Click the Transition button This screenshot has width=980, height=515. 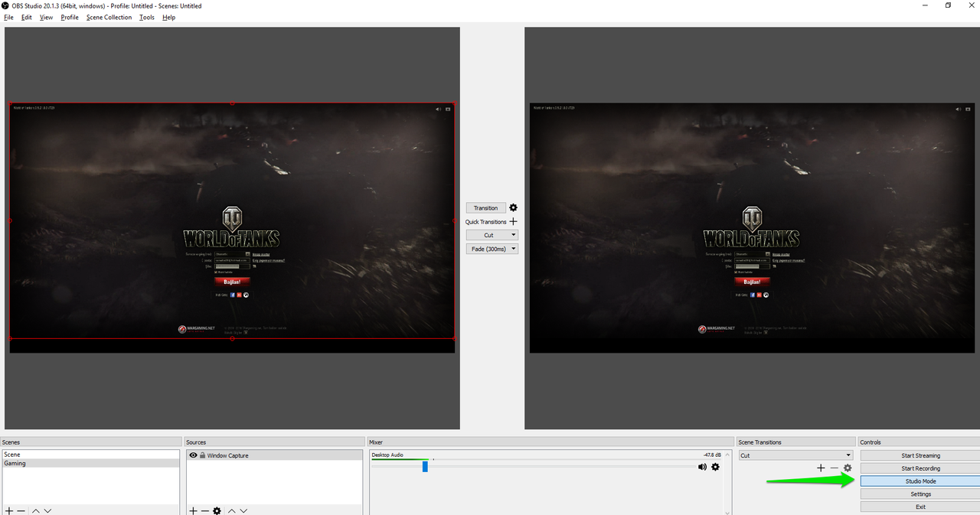pyautogui.click(x=485, y=208)
